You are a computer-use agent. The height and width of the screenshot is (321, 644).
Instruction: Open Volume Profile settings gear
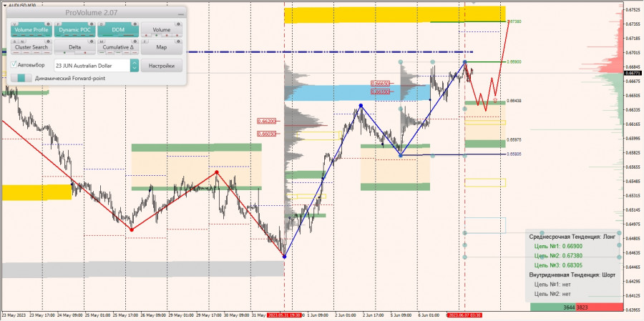point(48,24)
